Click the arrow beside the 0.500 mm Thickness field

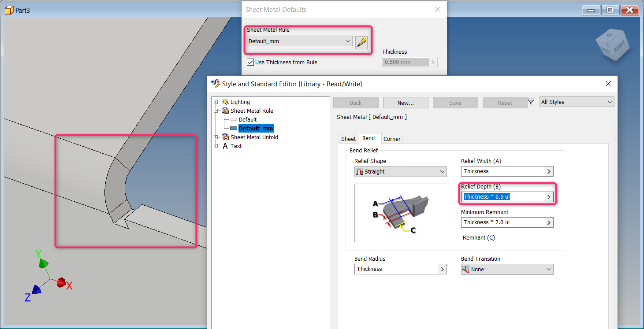coord(433,62)
